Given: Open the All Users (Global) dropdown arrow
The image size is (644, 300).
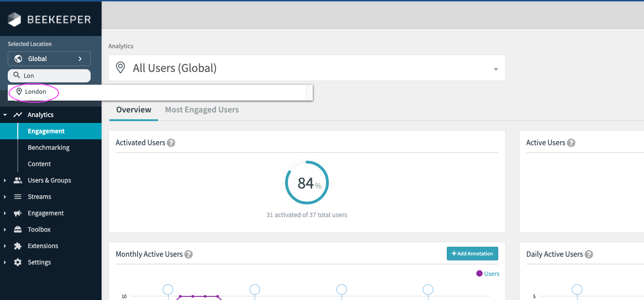Looking at the screenshot, I should point(496,70).
